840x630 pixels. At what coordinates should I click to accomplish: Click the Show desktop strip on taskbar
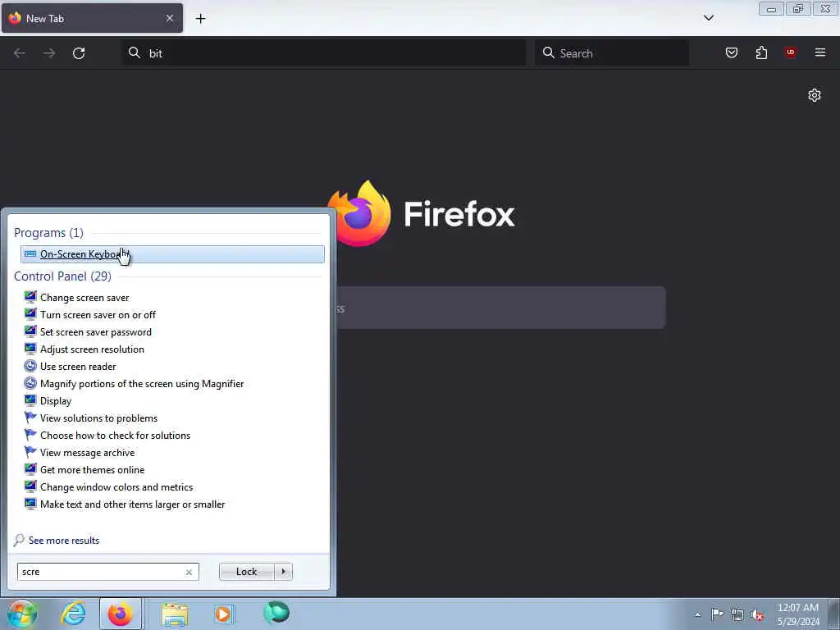834,614
